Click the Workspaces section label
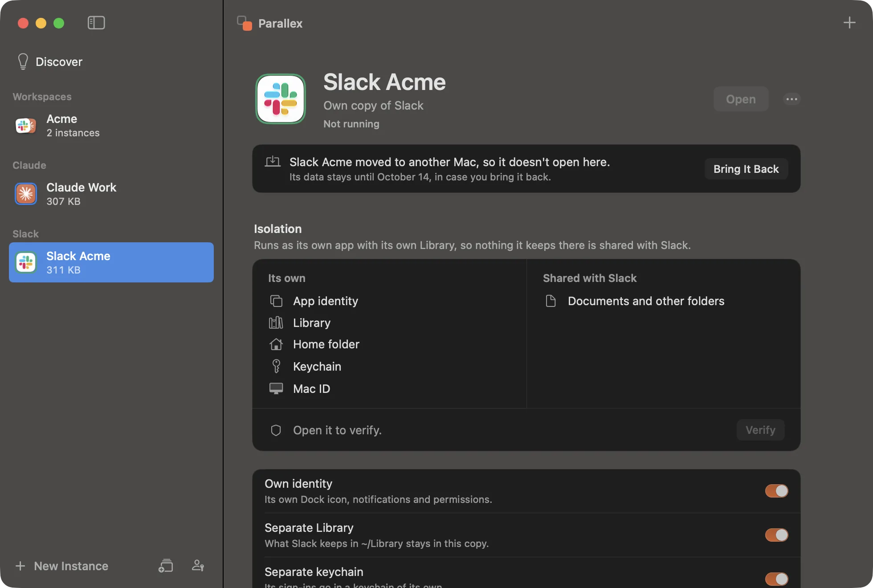The height and width of the screenshot is (588, 873). coord(42,97)
